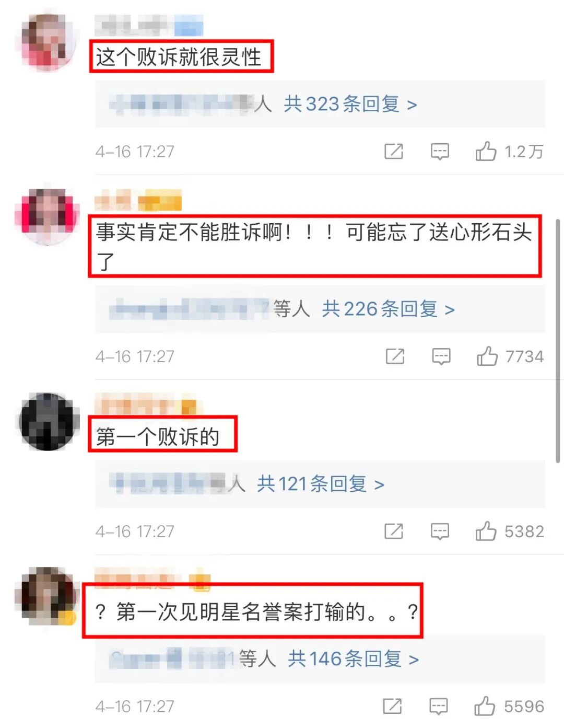Expand 共323条回复 replies

coord(350,104)
